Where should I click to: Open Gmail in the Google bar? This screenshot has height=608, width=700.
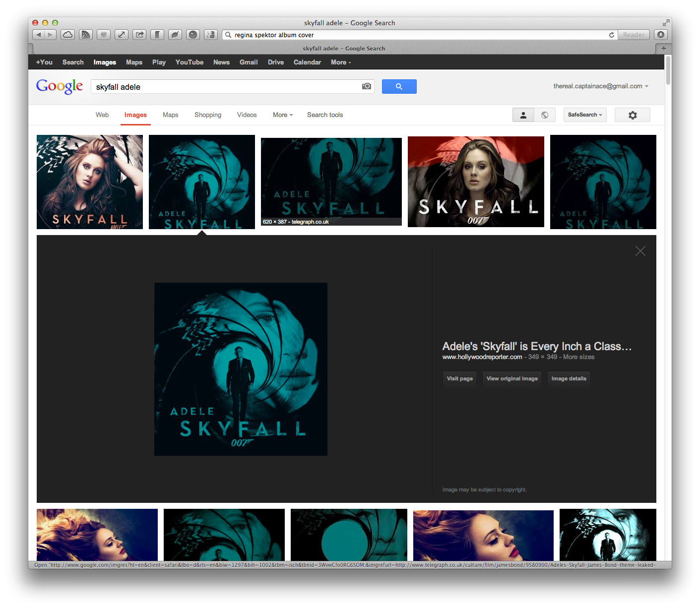249,62
